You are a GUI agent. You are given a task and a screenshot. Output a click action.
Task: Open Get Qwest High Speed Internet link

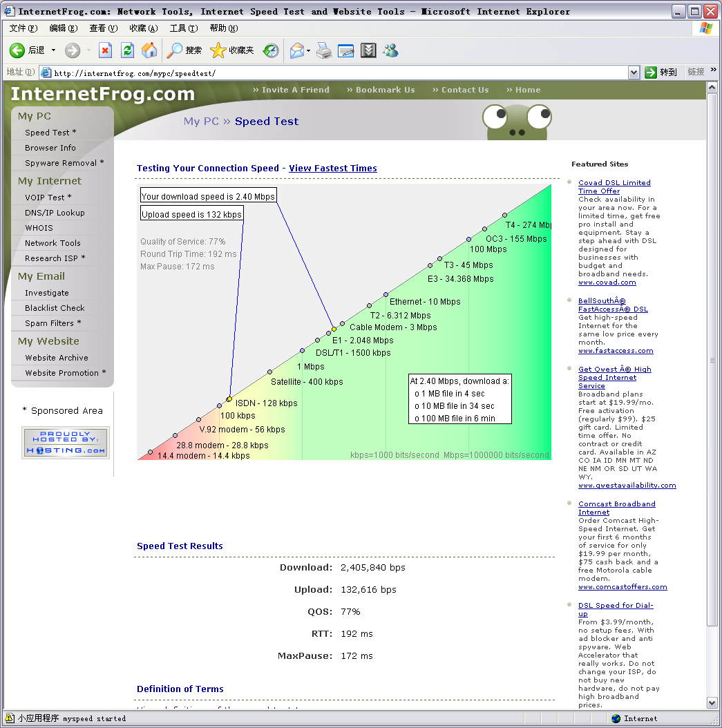(615, 377)
